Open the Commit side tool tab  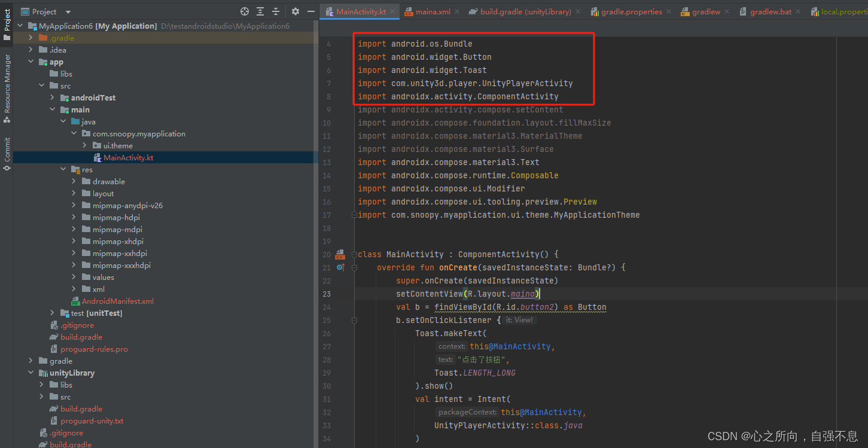(7, 154)
